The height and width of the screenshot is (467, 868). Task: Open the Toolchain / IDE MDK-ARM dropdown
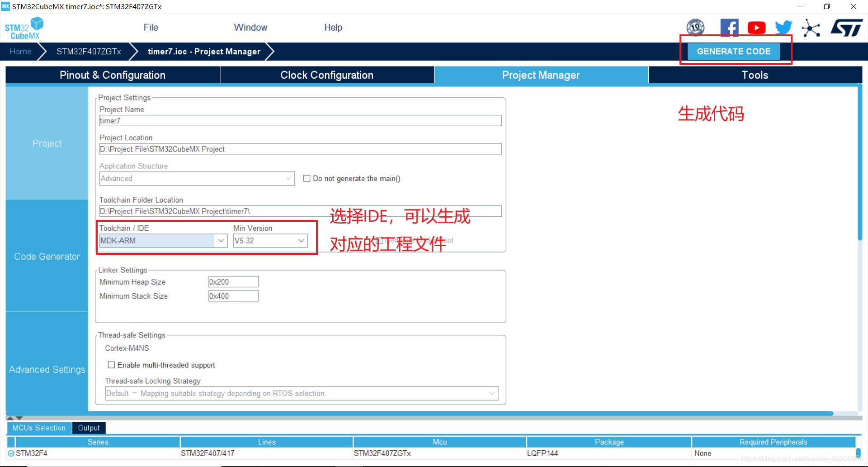tap(163, 241)
